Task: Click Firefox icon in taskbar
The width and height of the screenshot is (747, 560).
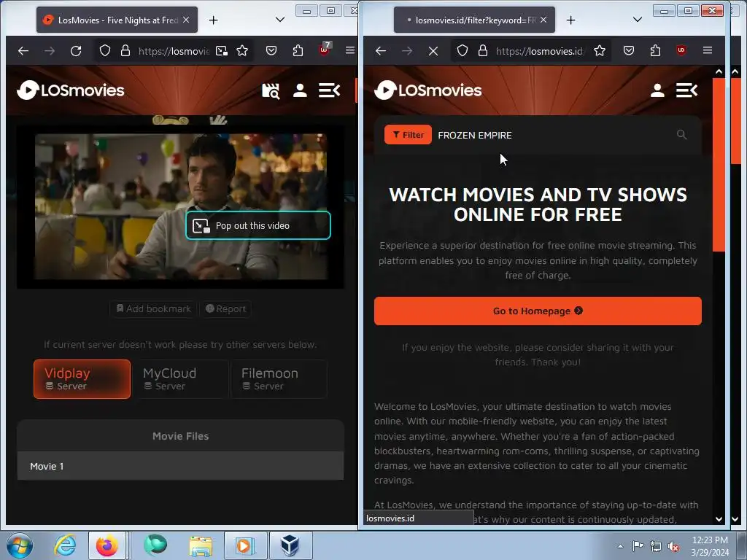Action: pos(107,545)
